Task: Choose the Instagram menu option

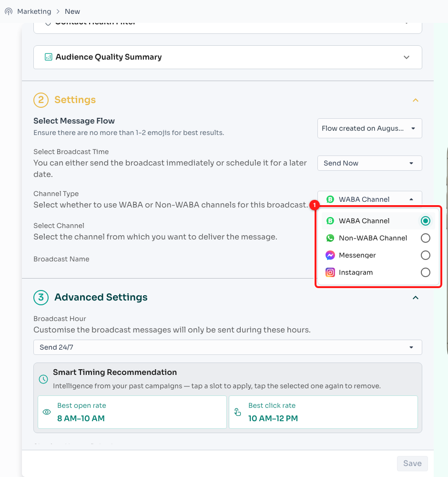Action: click(x=378, y=272)
